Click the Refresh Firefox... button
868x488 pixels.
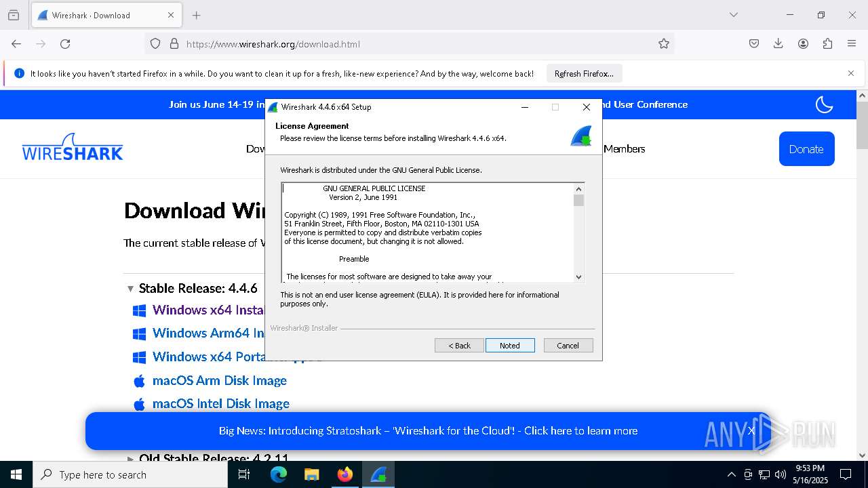(584, 73)
